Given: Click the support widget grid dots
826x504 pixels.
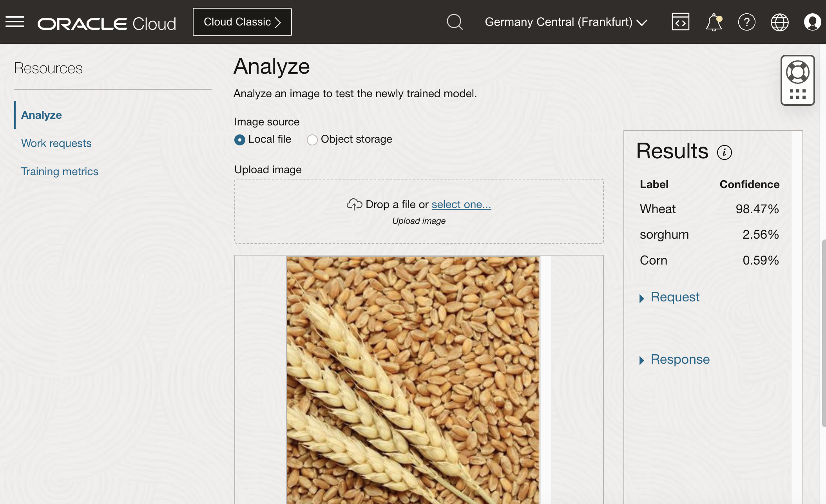Looking at the screenshot, I should 798,94.
